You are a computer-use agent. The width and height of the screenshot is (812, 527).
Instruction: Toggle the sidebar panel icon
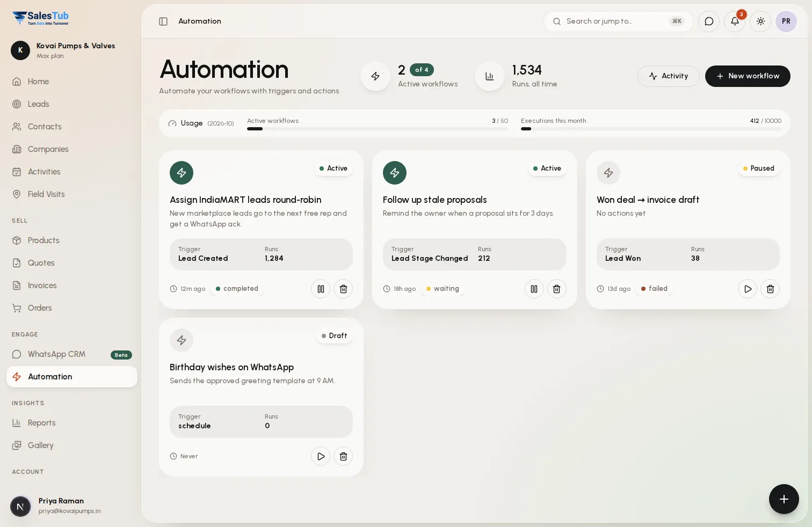(x=163, y=21)
